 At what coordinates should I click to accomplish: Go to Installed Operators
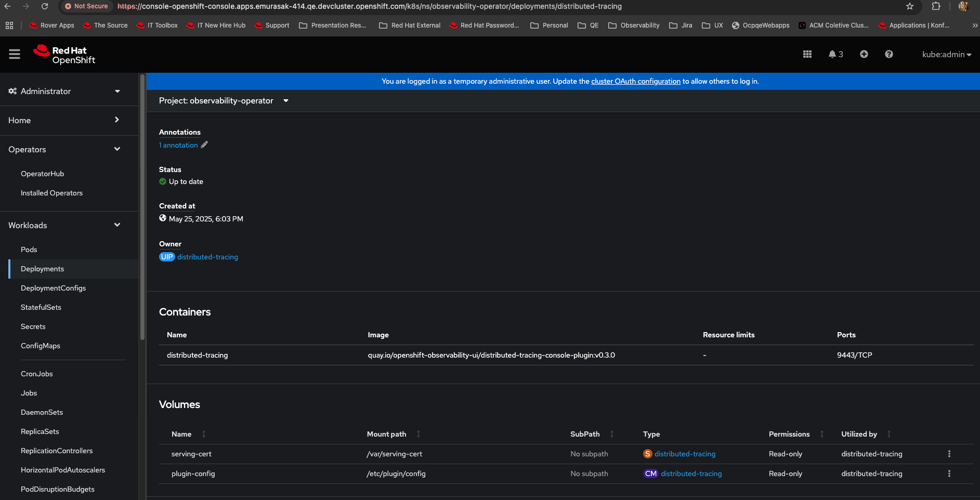[51, 193]
